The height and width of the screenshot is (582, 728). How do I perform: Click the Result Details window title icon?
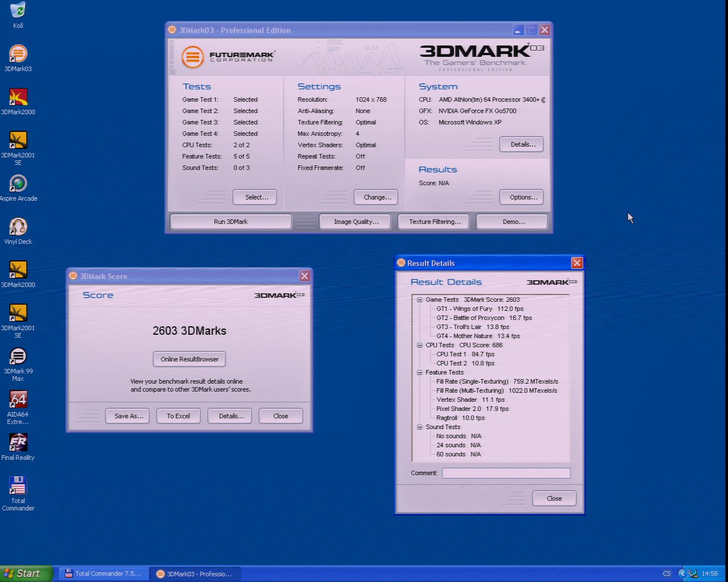(x=401, y=263)
